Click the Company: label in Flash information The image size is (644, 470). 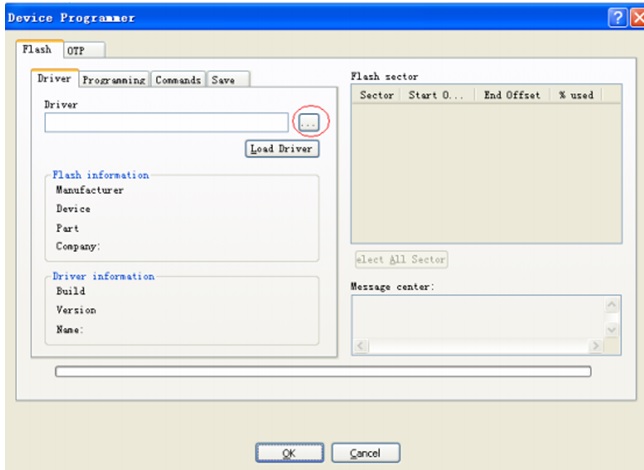(78, 247)
